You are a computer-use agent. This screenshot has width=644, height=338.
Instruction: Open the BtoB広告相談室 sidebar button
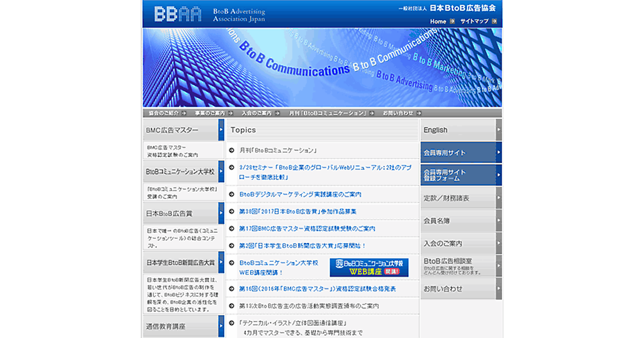click(x=462, y=266)
